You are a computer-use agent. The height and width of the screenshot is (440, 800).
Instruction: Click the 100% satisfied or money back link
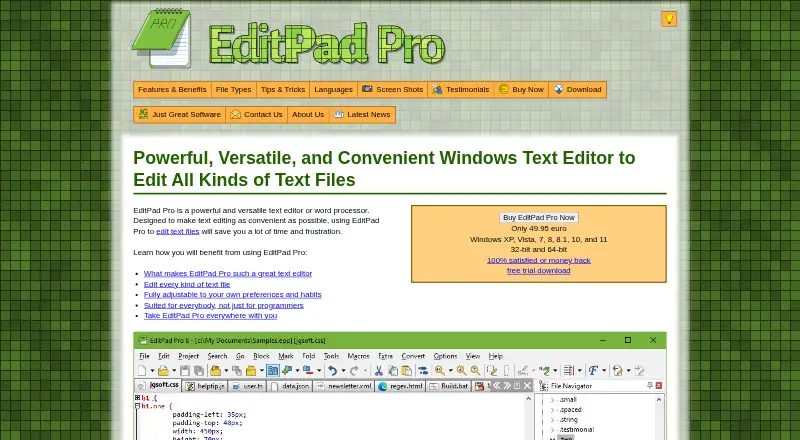(x=539, y=260)
